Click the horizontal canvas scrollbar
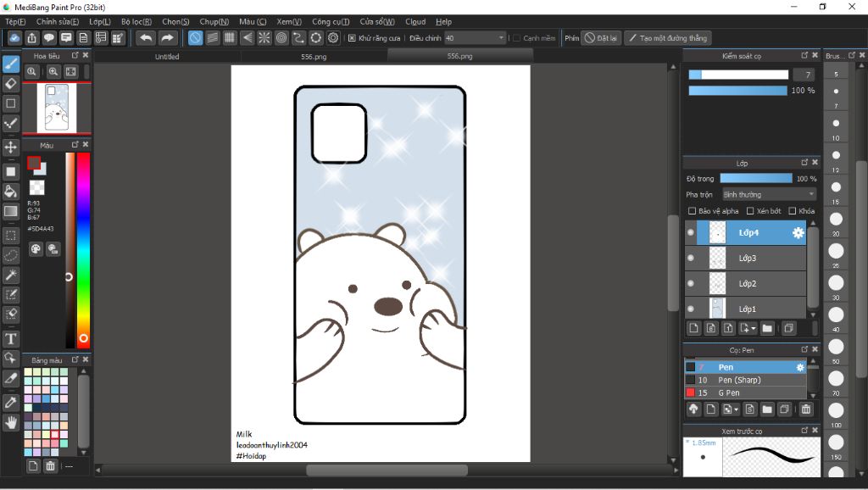This screenshot has width=868, height=490. point(387,470)
